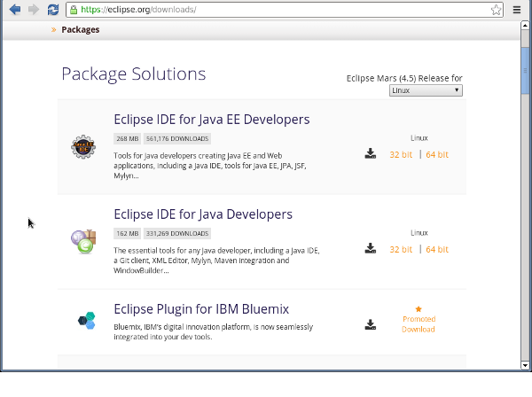532x397 pixels.
Task: Click Eclipse Mars (4.5) Release for text
Action: (x=404, y=78)
